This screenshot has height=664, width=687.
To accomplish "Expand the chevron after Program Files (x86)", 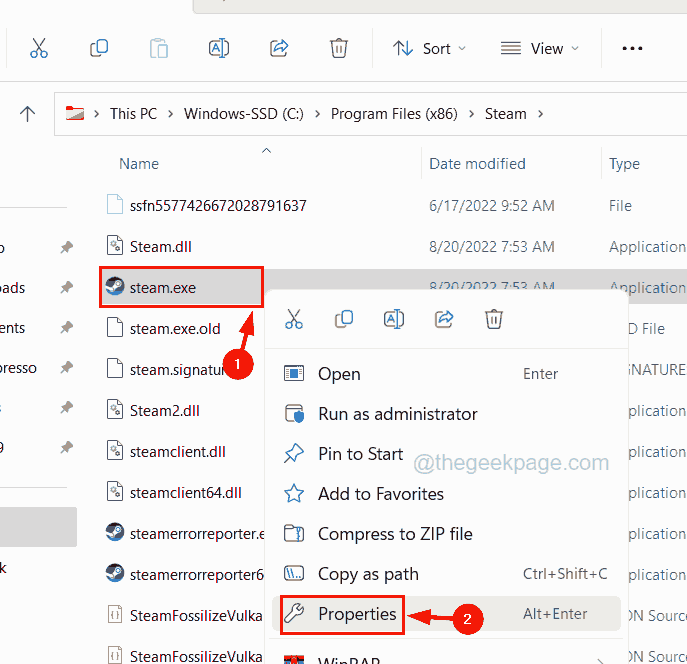I will pyautogui.click(x=471, y=114).
